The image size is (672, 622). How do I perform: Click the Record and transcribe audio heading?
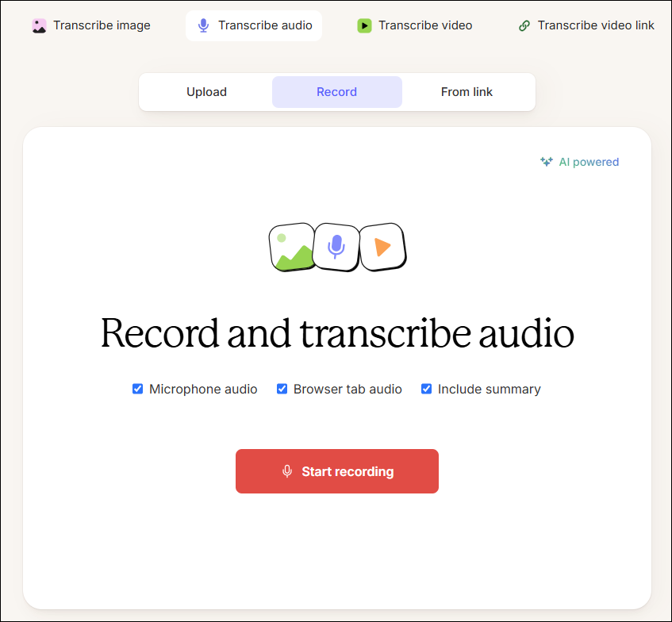[x=337, y=333]
